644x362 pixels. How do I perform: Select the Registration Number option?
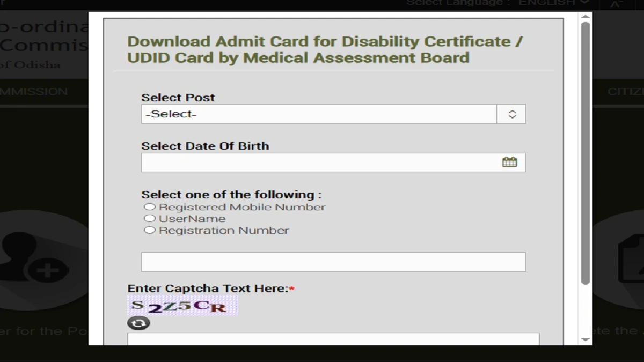(150, 230)
